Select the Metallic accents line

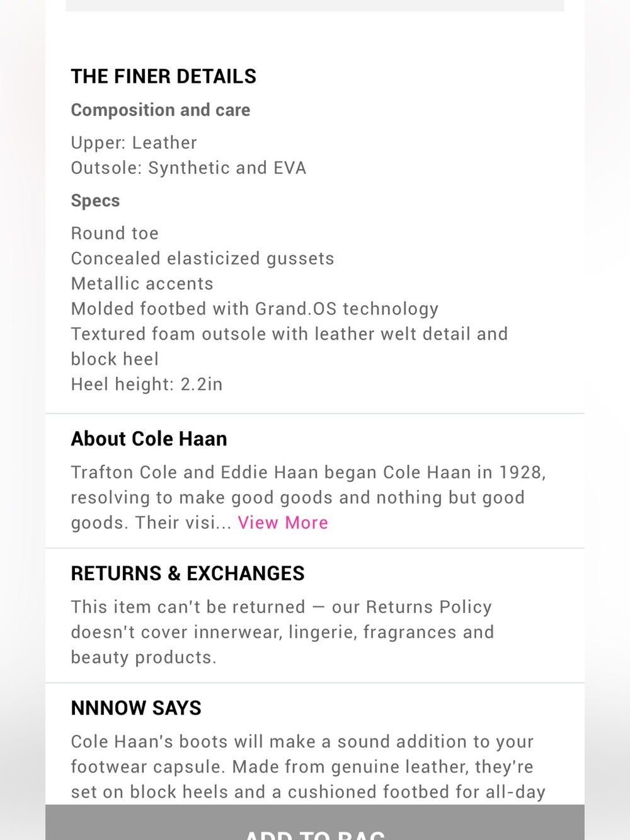pyautogui.click(x=142, y=284)
